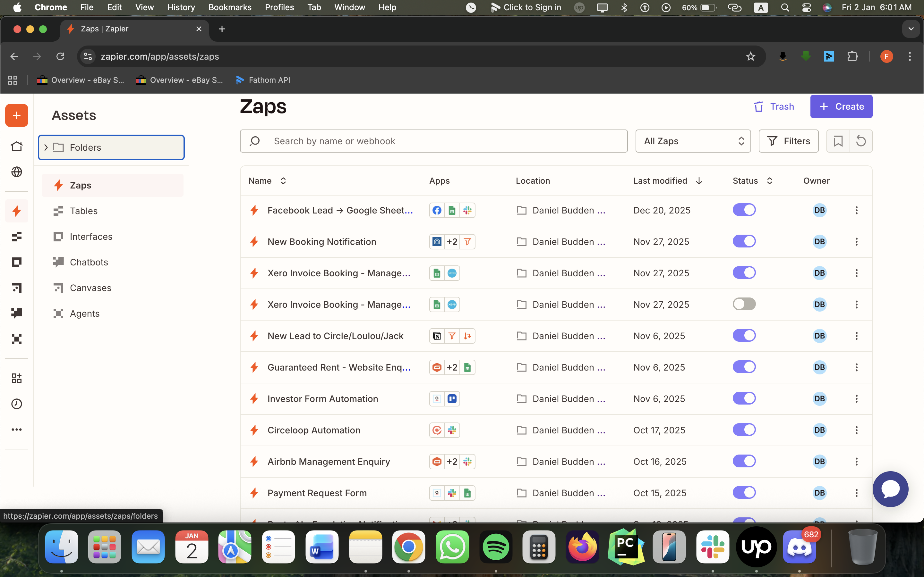Open the More options ellipsis in sidebar

pos(16,429)
